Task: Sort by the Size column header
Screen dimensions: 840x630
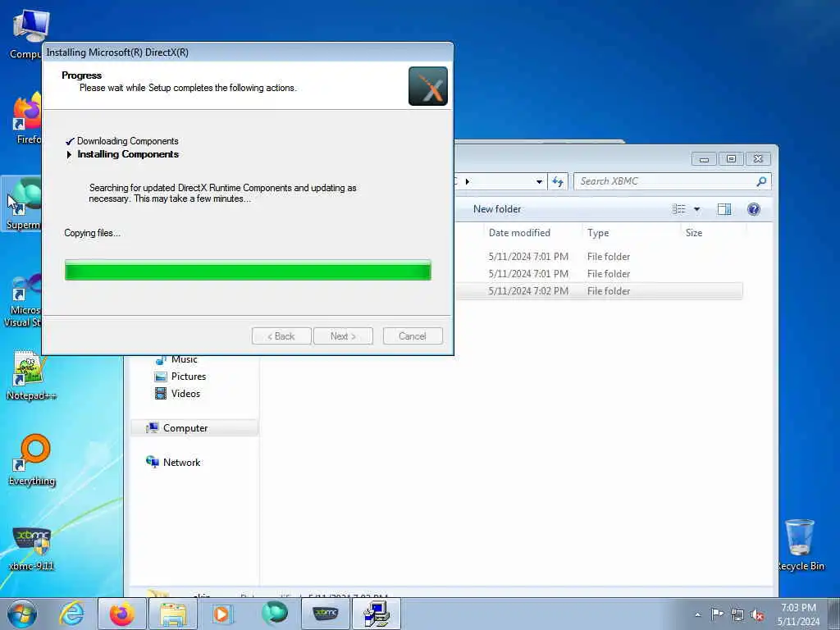Action: pos(694,232)
